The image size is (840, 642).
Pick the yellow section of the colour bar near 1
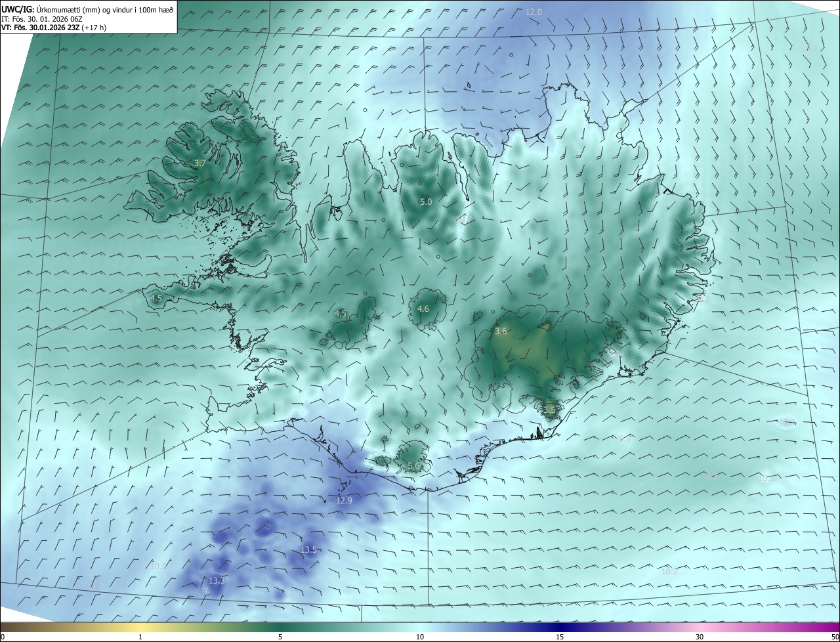tap(140, 628)
